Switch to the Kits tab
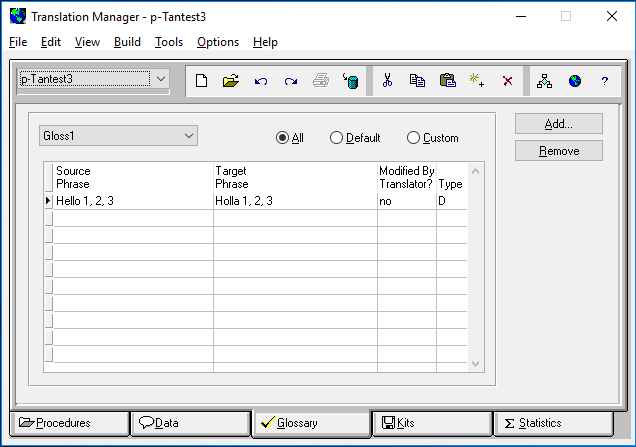 (x=432, y=423)
